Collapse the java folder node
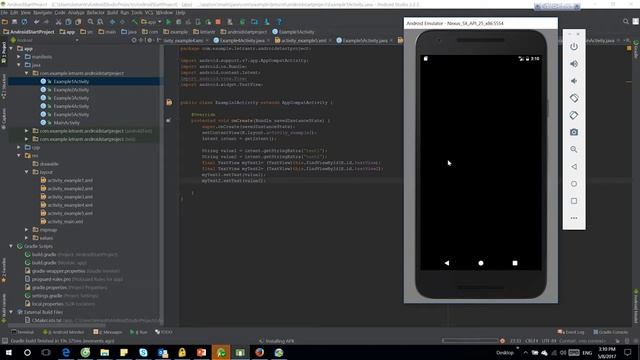 [x=19, y=65]
